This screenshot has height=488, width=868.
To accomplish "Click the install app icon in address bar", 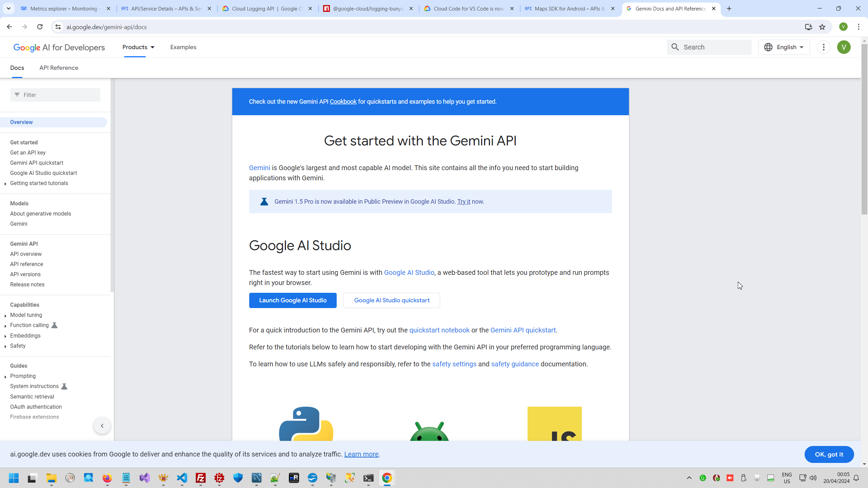I will click(x=808, y=27).
